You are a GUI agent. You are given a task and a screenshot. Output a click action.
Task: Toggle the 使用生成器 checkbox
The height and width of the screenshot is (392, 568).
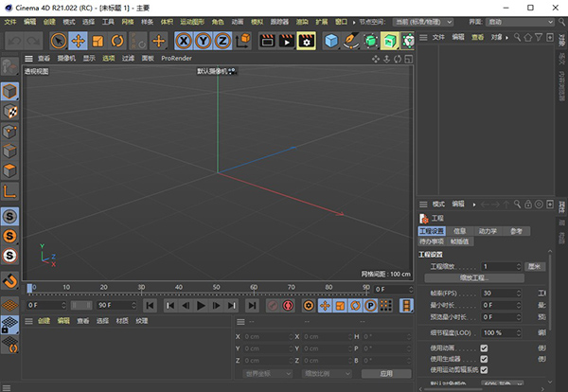tap(484, 359)
